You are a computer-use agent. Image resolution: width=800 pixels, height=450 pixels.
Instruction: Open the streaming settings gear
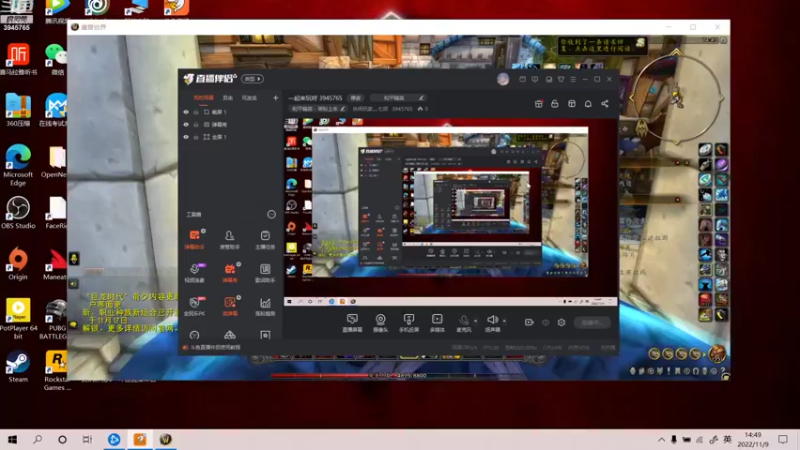pyautogui.click(x=561, y=322)
